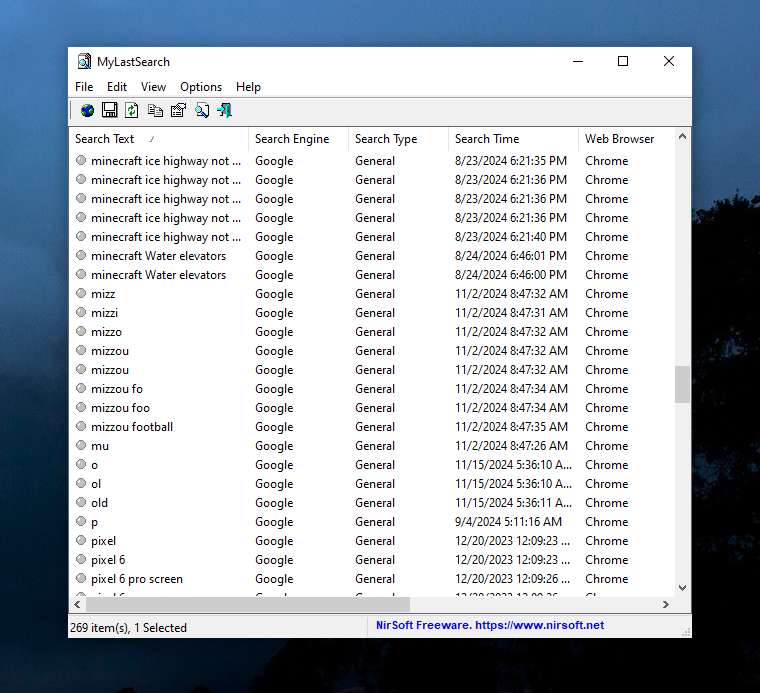This screenshot has width=760, height=693.
Task: Select the single-letter 'o' search row
Action: 372,464
